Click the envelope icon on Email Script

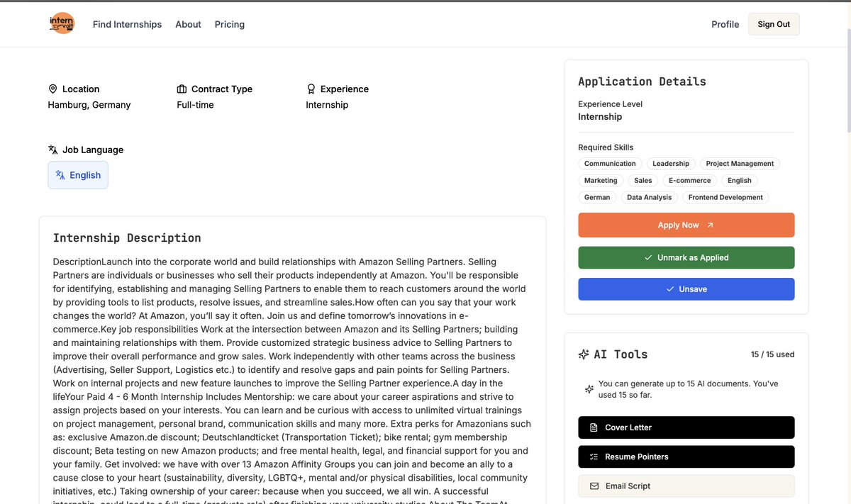pyautogui.click(x=594, y=486)
